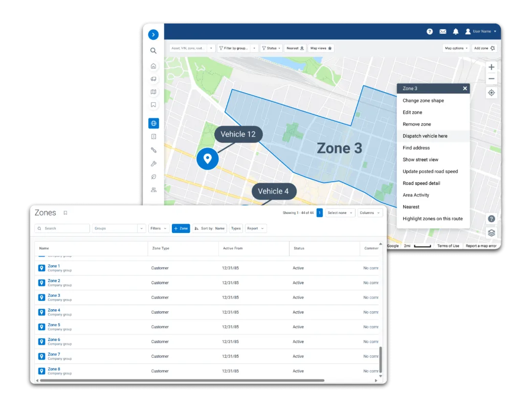
Task: Click the Types button in Zones panel
Action: pyautogui.click(x=236, y=228)
